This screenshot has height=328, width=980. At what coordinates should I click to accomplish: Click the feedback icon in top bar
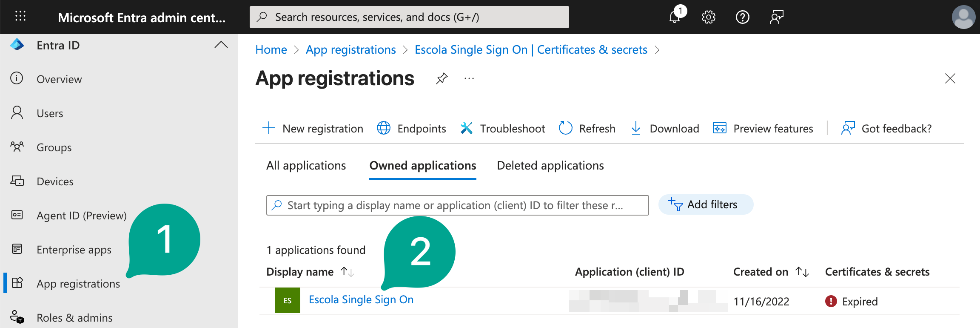pyautogui.click(x=777, y=17)
